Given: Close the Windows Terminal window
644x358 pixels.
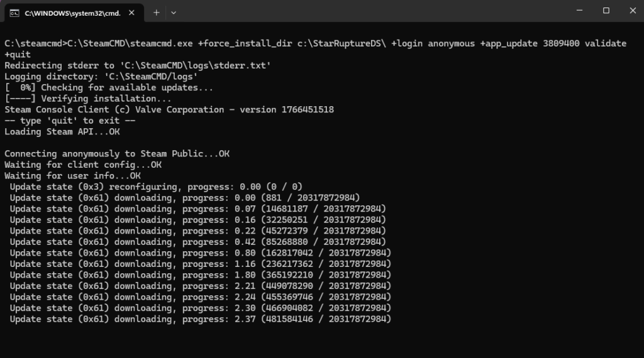Looking at the screenshot, I should click(x=630, y=11).
